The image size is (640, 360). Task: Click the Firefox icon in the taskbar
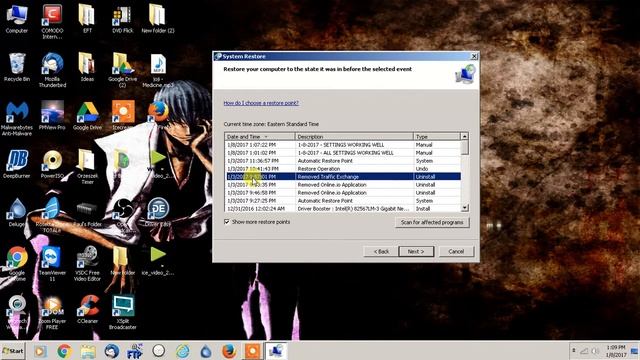point(229,351)
